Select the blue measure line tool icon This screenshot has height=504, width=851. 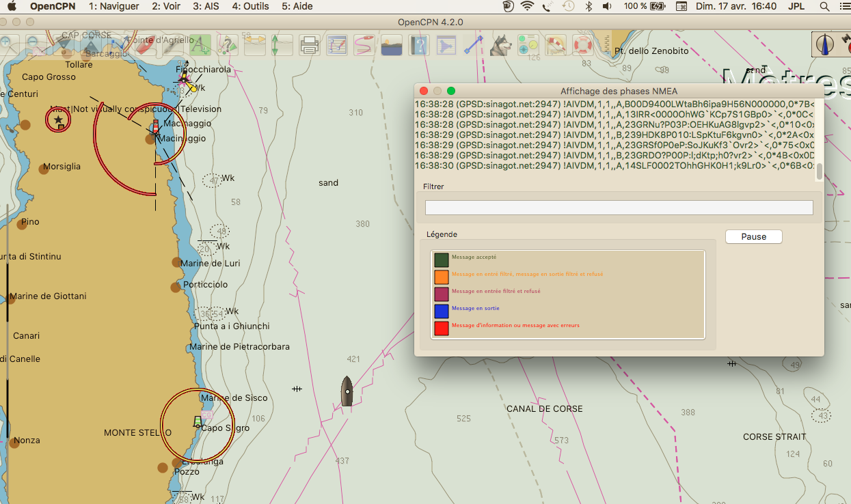point(474,45)
